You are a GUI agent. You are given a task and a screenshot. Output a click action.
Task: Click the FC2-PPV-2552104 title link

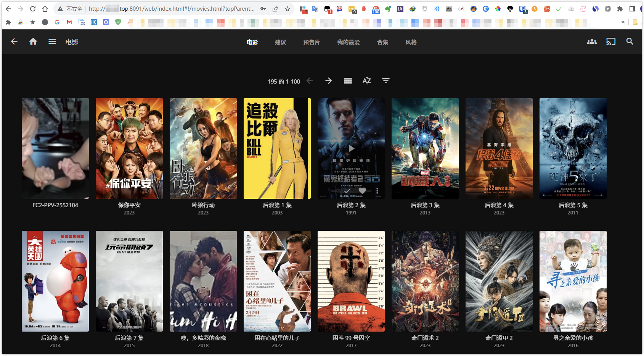[x=55, y=205]
